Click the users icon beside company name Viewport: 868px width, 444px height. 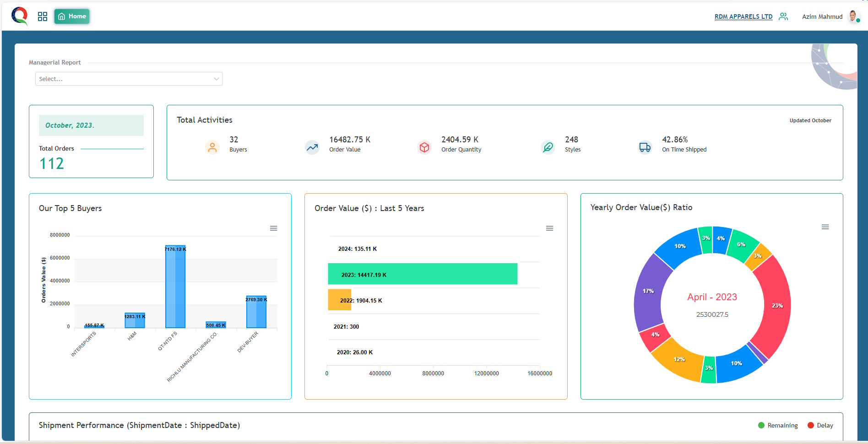pos(783,16)
